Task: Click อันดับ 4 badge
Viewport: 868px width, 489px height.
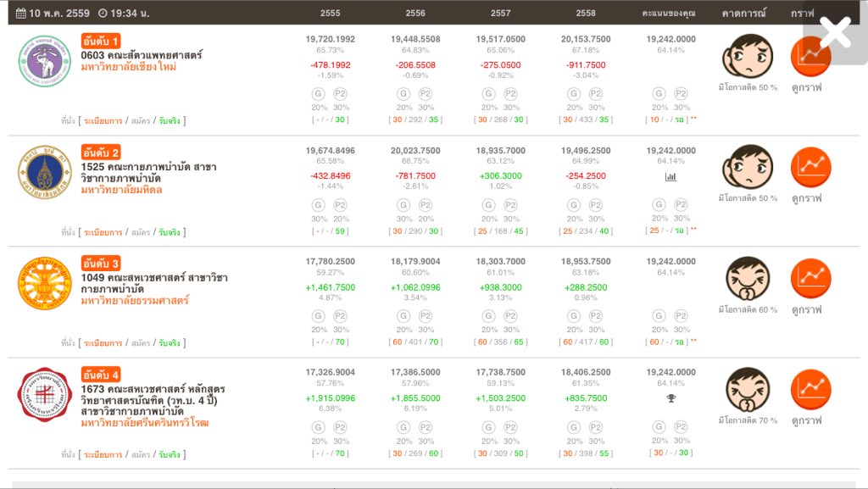Action: [101, 375]
